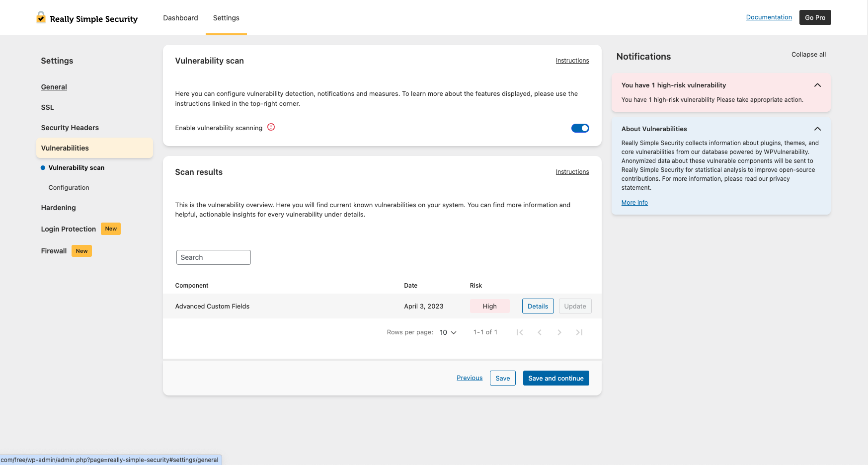The width and height of the screenshot is (868, 465).
Task: Toggle Enable vulnerability scanning switch
Action: pyautogui.click(x=580, y=128)
